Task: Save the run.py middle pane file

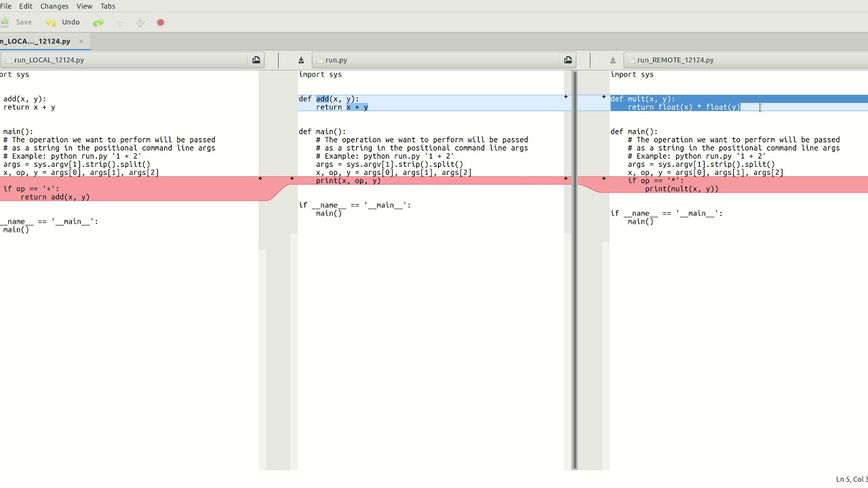Action: tap(301, 60)
